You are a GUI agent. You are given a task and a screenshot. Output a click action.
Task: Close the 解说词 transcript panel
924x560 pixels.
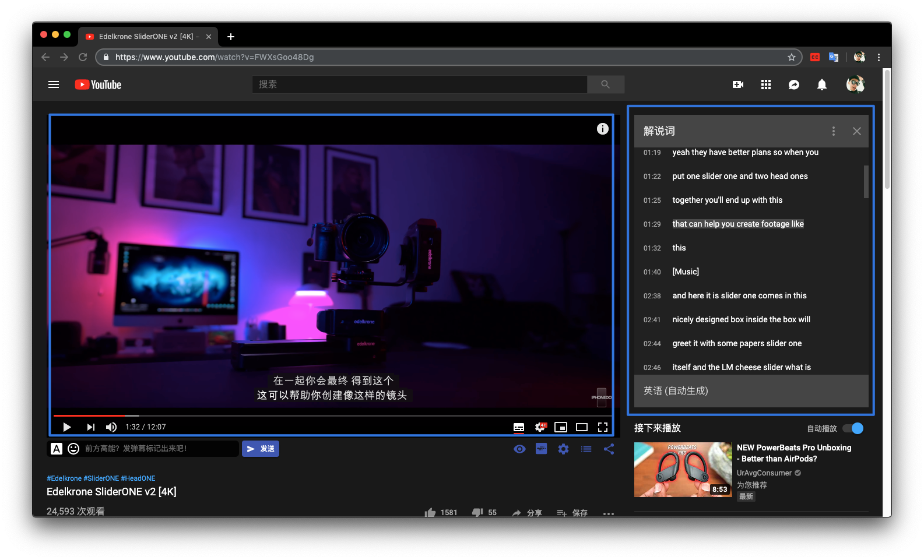point(857,131)
